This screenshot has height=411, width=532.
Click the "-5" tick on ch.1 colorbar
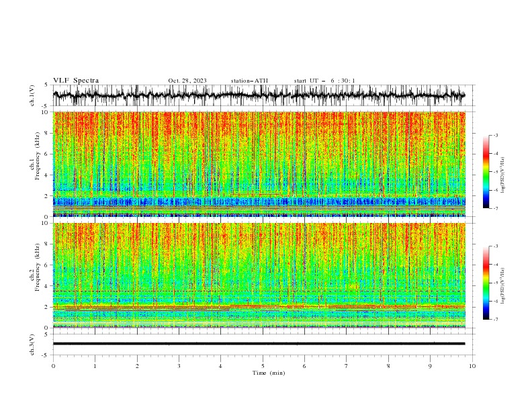pyautogui.click(x=496, y=172)
